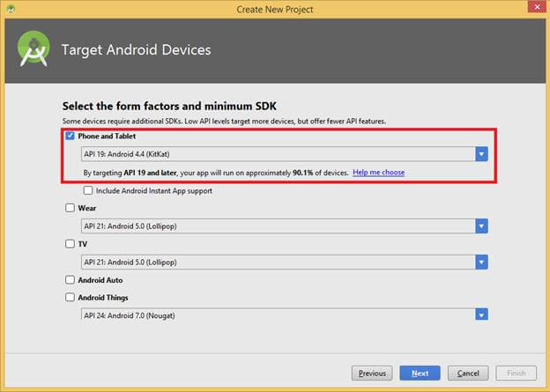Click the disabled Finish button
Screen dimensions: 550x392
516,373
